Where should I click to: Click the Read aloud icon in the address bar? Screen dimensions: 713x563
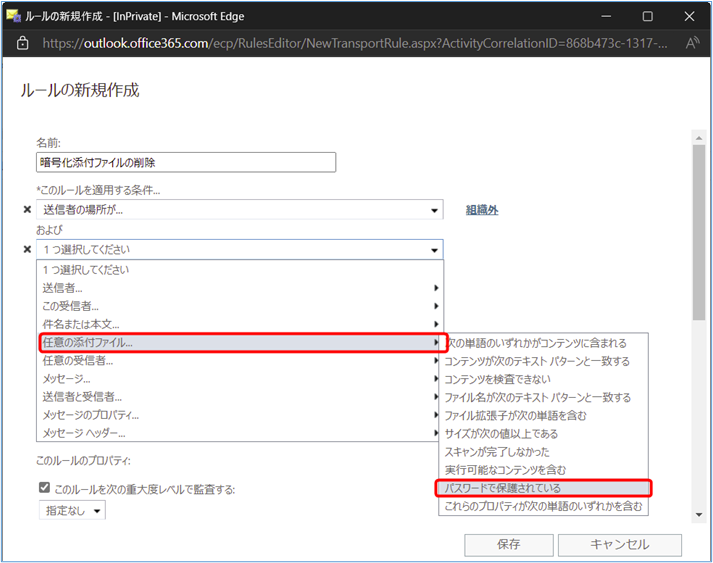(692, 43)
